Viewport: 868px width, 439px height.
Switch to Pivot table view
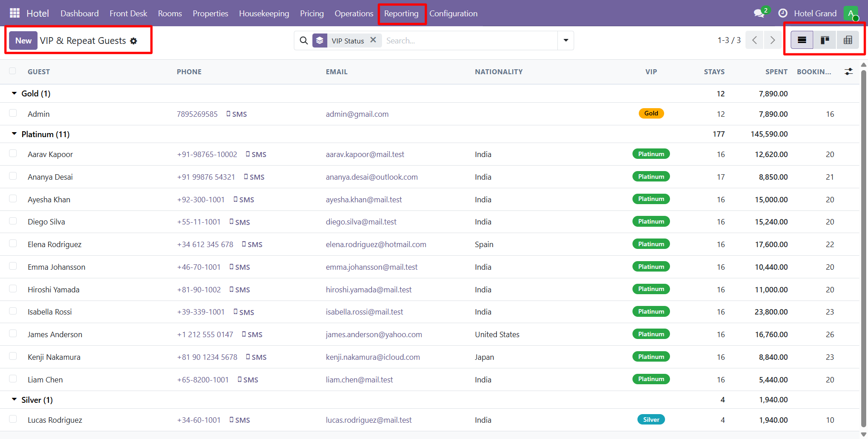[848, 40]
